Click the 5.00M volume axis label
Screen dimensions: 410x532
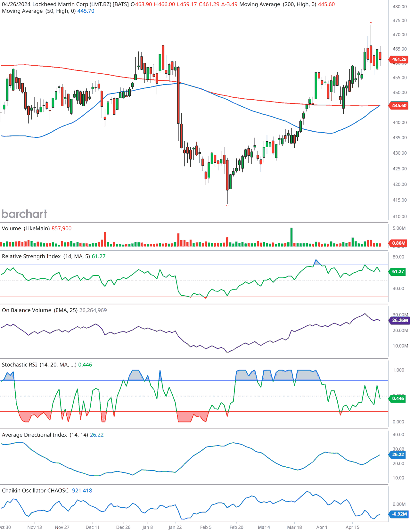coord(399,228)
